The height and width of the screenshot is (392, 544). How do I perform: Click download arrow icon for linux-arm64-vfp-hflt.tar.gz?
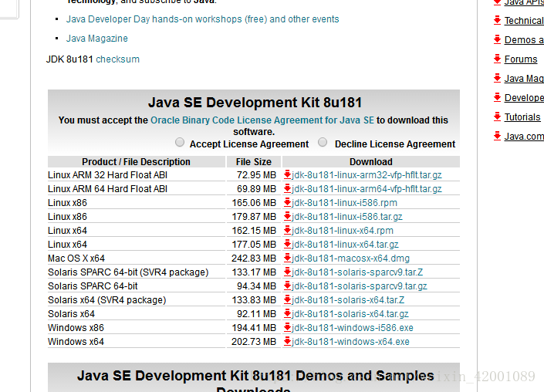[x=287, y=188]
